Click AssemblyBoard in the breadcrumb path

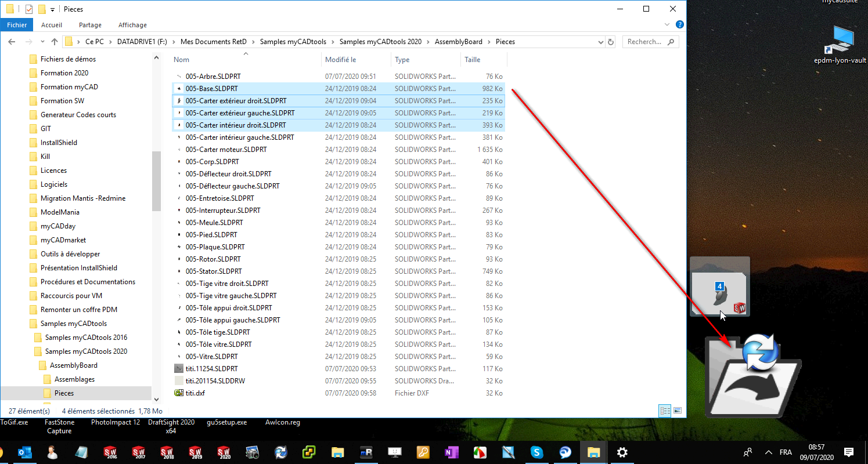click(458, 42)
